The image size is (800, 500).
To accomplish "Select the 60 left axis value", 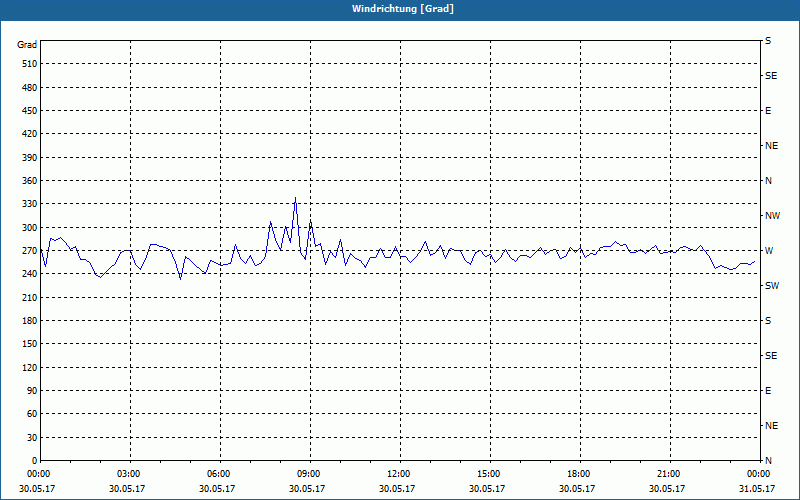I will pyautogui.click(x=31, y=414).
